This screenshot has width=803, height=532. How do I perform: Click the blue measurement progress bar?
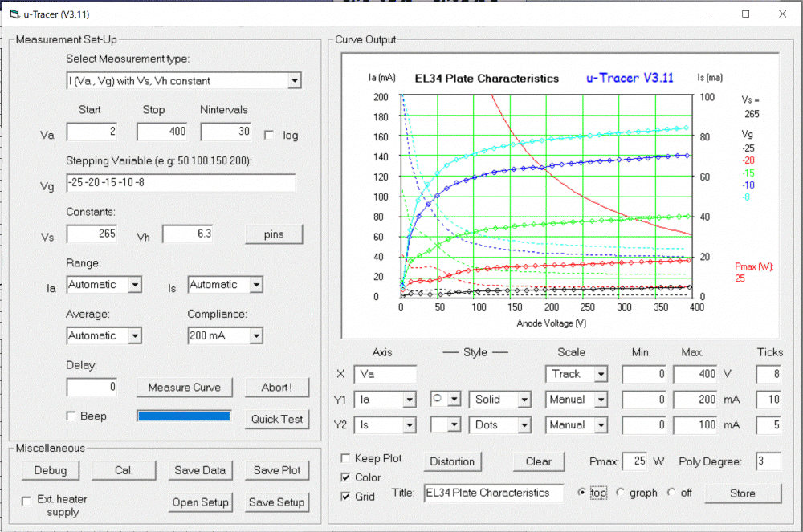(x=184, y=416)
